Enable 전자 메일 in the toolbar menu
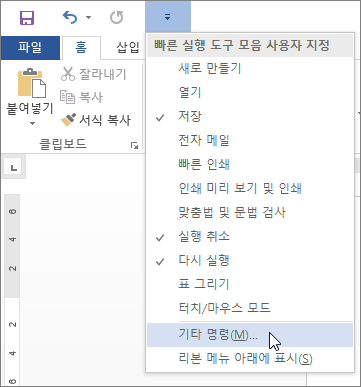This screenshot has width=361, height=387. tap(250, 140)
